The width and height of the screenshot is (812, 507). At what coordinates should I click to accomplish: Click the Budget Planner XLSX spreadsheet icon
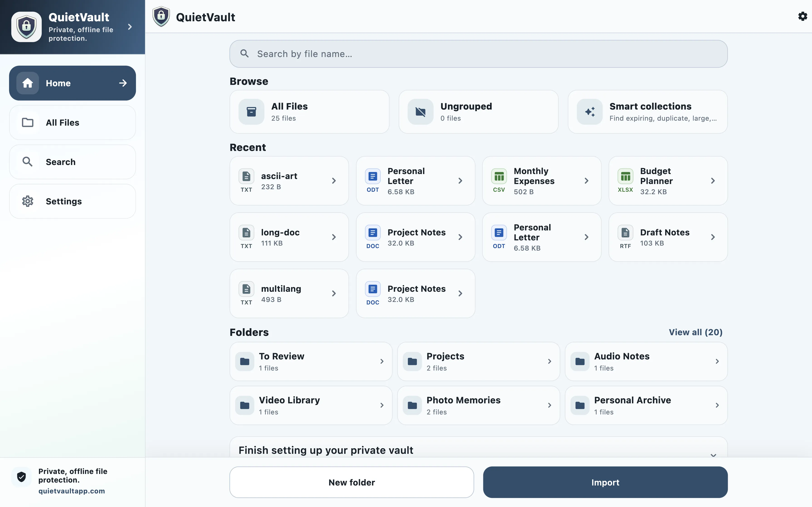pyautogui.click(x=626, y=176)
